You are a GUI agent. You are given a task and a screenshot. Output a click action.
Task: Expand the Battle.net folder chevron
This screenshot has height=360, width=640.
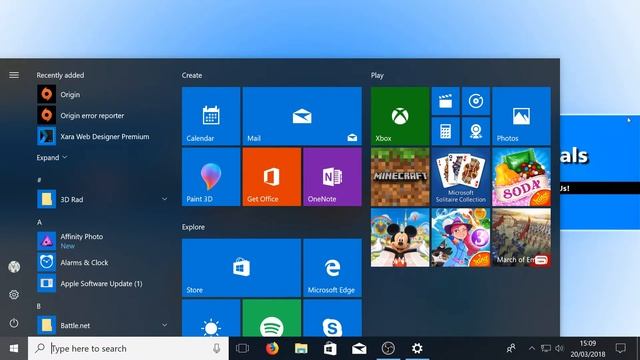164,325
